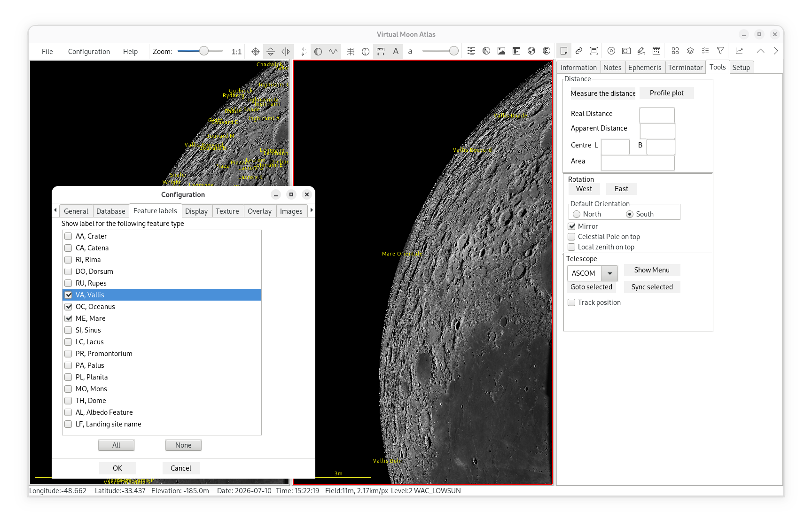Click the Goto selected button
812x527 pixels.
tap(591, 287)
